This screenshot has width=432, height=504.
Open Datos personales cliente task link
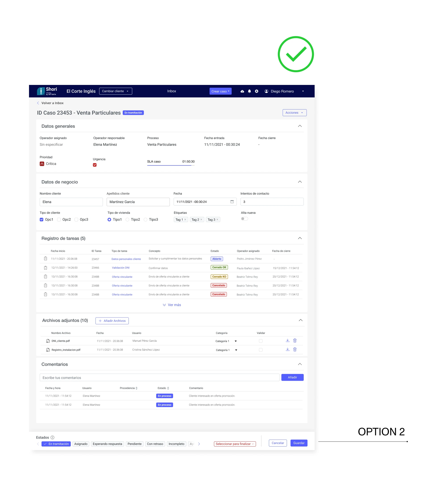pyautogui.click(x=126, y=259)
